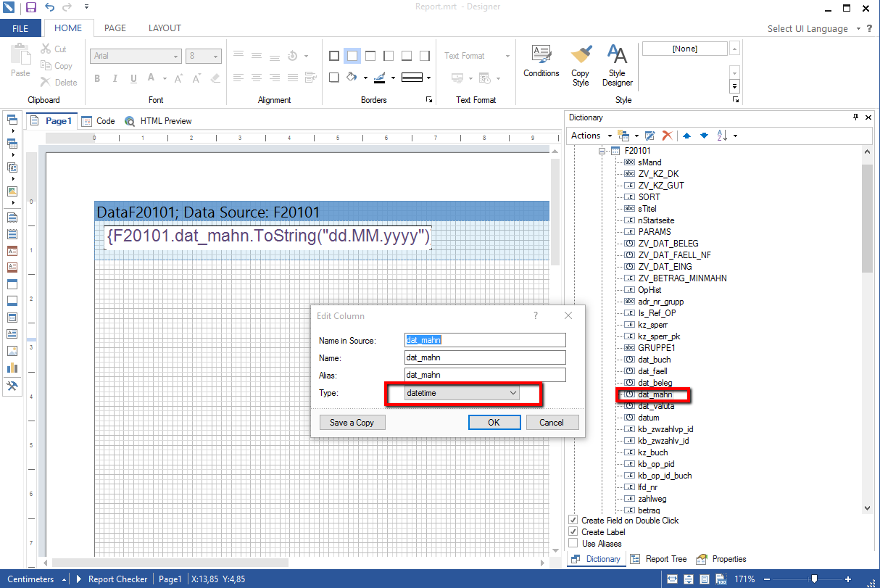Select the ZV_DAT_BELEG column in Dictionary
Viewport: 880px width, 588px height.
click(668, 244)
